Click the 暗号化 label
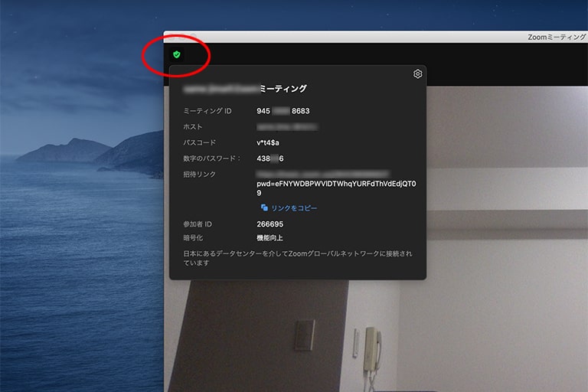The height and width of the screenshot is (392, 588). [193, 238]
